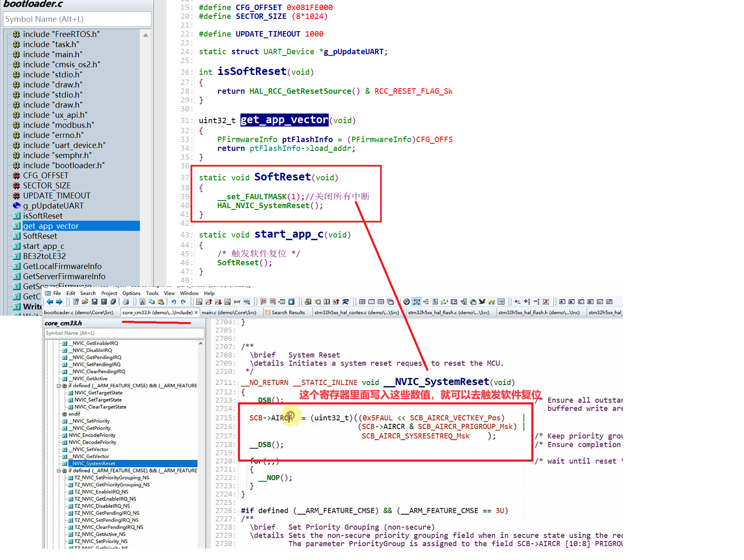Select BE32toLE32 in the symbol list
The height and width of the screenshot is (560, 744).
44,256
